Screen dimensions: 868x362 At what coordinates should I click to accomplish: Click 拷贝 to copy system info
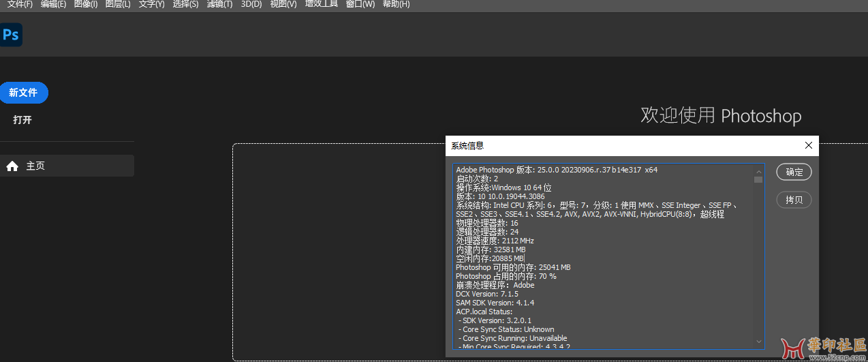point(794,200)
